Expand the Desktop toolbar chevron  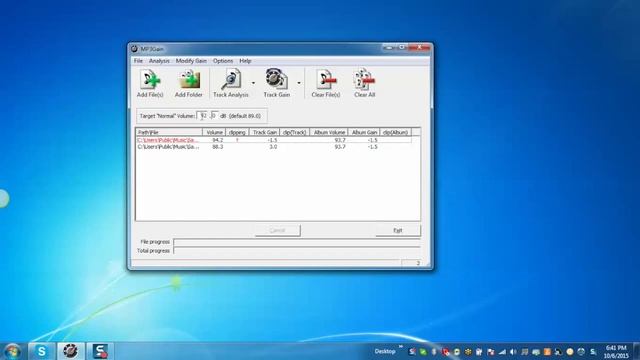pyautogui.click(x=401, y=347)
